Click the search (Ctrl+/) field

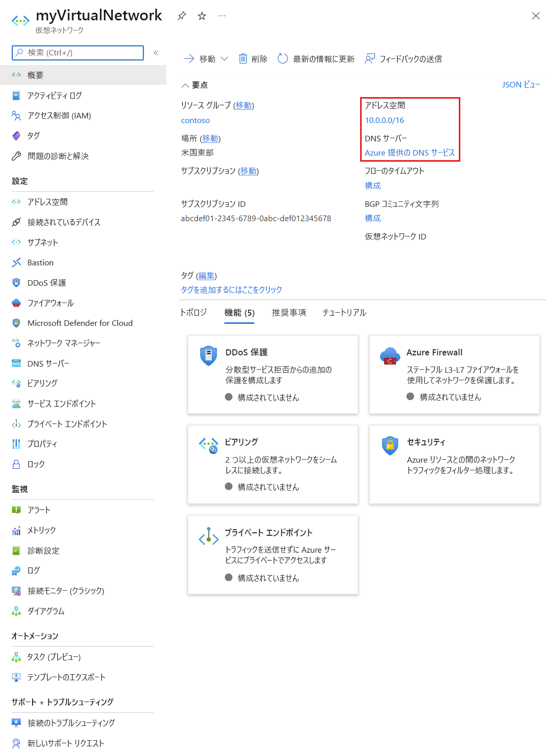pos(78,53)
